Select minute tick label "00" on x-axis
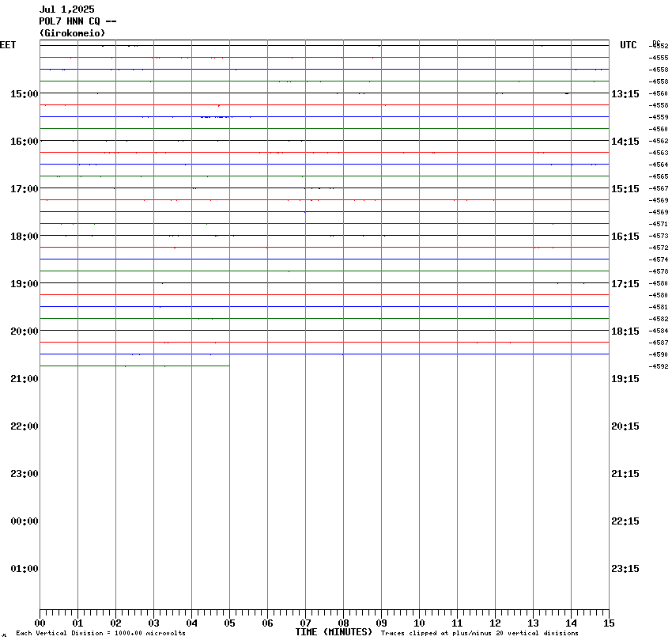Image resolution: width=672 pixels, height=644 pixels. pyautogui.click(x=40, y=623)
